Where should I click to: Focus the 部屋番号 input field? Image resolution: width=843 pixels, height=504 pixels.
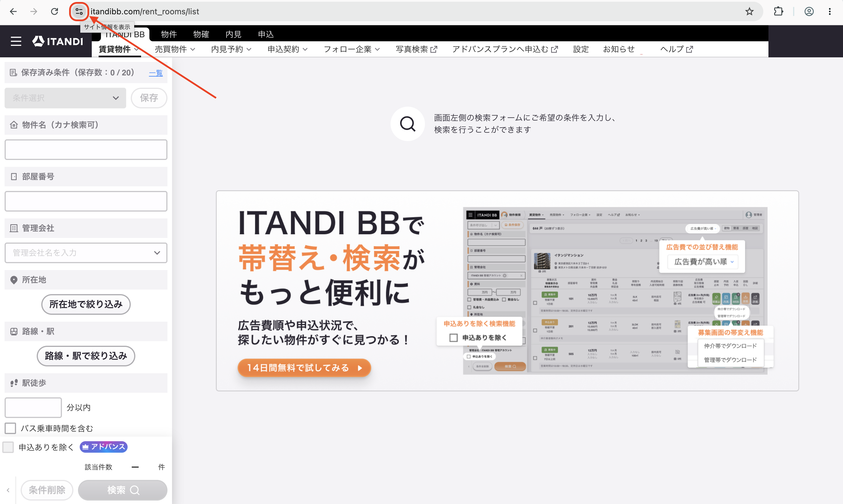pos(86,201)
